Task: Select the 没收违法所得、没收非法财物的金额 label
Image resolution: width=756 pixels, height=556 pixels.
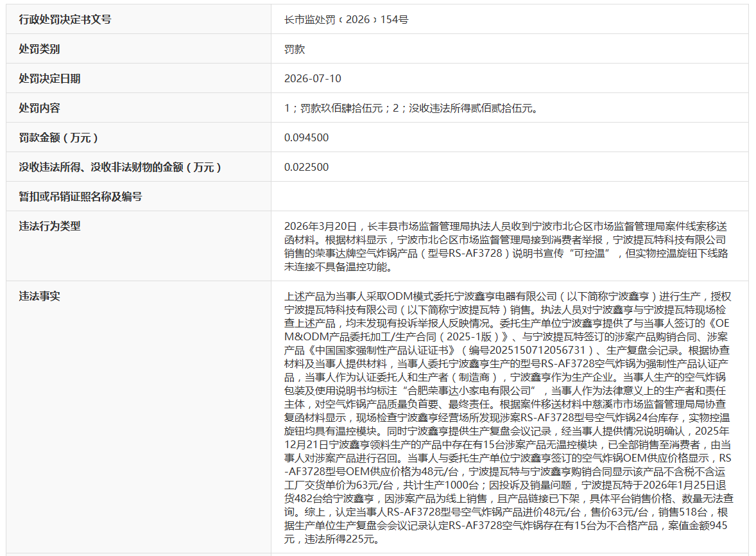Action: pyautogui.click(x=120, y=168)
